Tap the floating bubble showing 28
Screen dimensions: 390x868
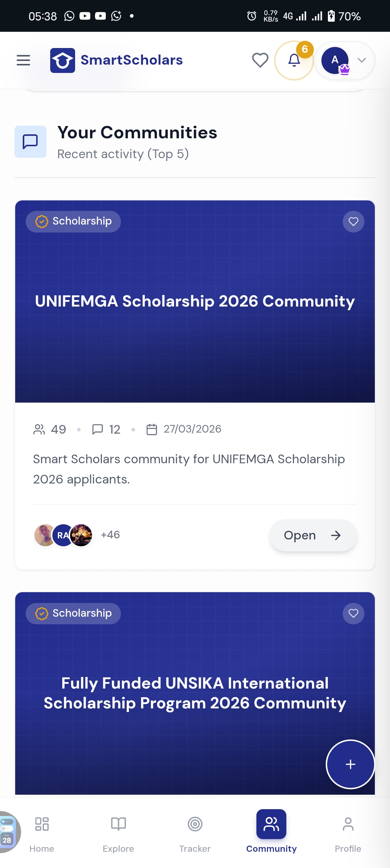point(8,832)
